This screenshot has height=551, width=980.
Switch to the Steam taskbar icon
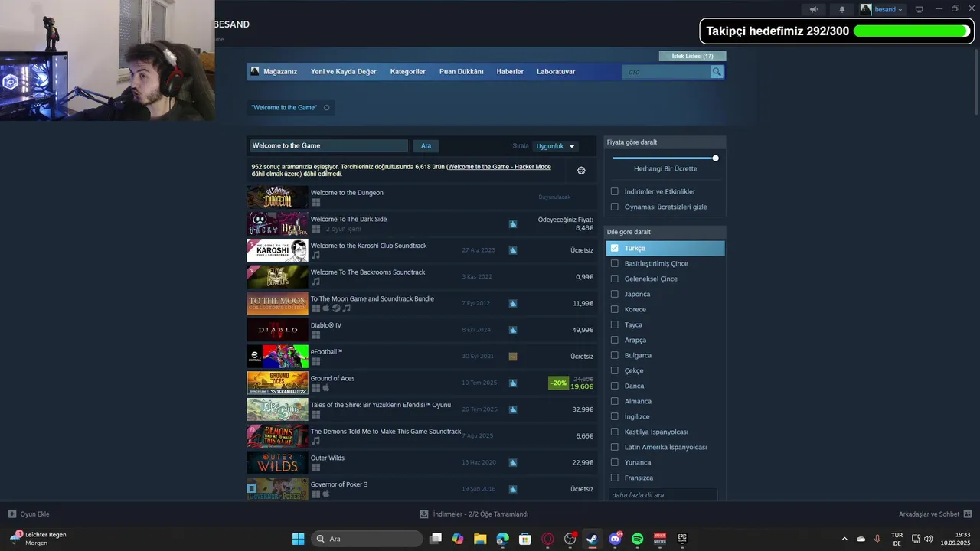click(x=592, y=539)
